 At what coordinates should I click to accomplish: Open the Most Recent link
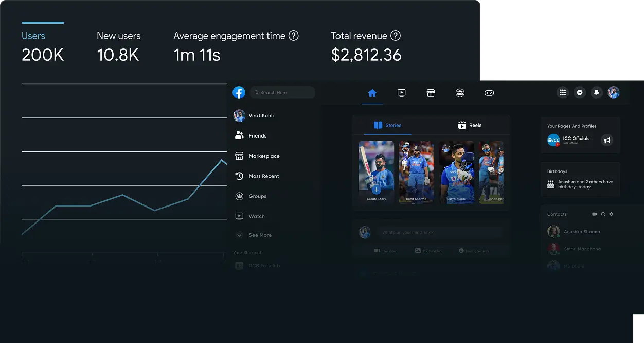click(264, 176)
